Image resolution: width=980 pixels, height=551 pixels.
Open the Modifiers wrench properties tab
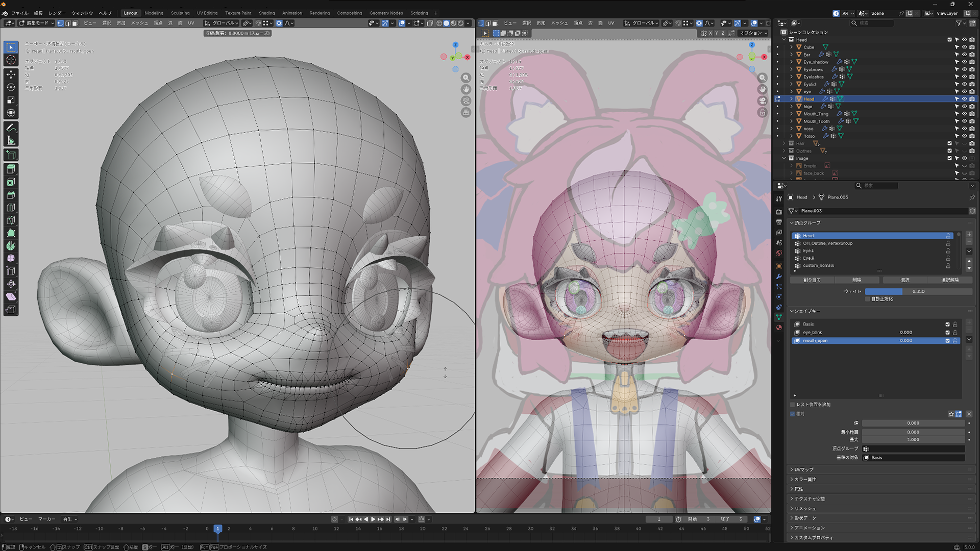779,277
